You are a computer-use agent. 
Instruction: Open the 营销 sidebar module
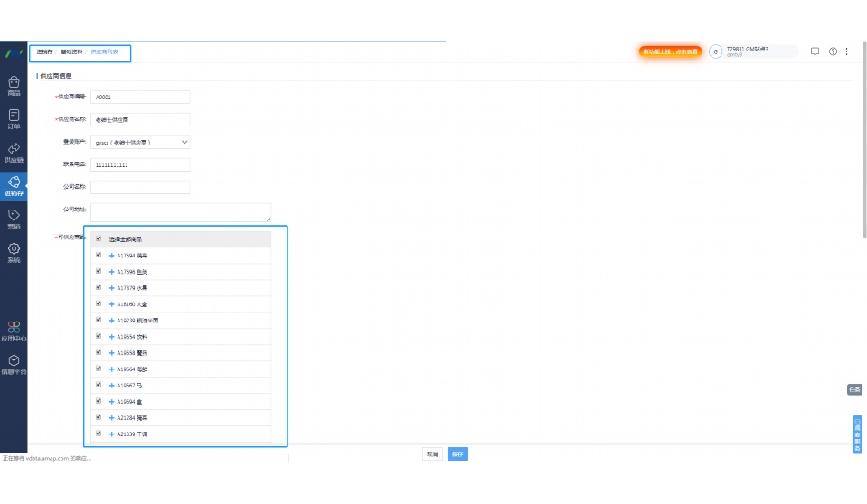click(x=14, y=219)
